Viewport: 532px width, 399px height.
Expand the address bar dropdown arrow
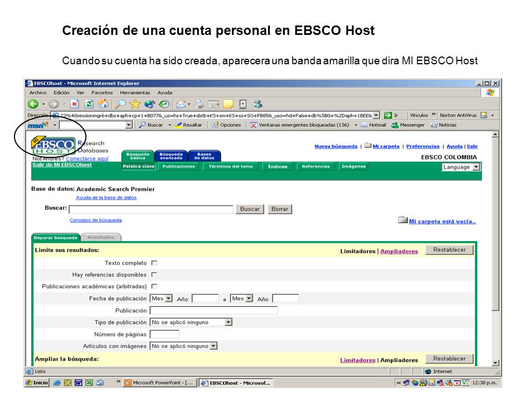click(376, 115)
